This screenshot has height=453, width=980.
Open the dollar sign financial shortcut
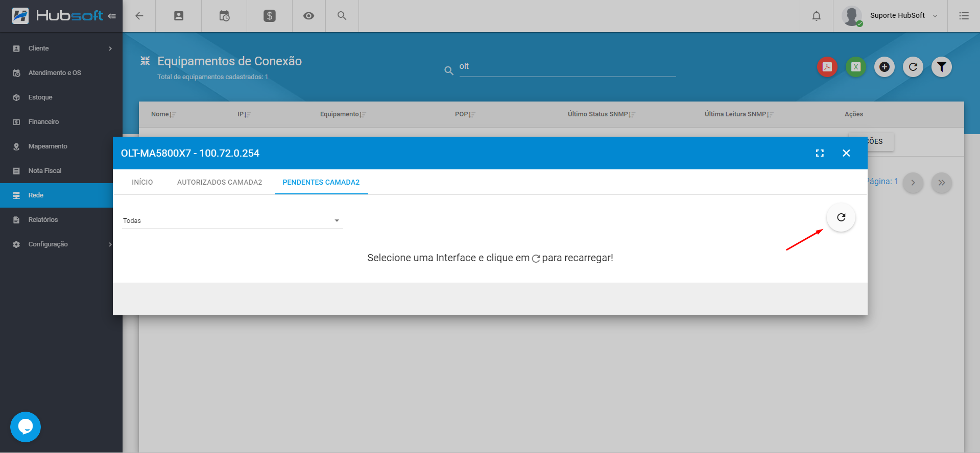(269, 16)
